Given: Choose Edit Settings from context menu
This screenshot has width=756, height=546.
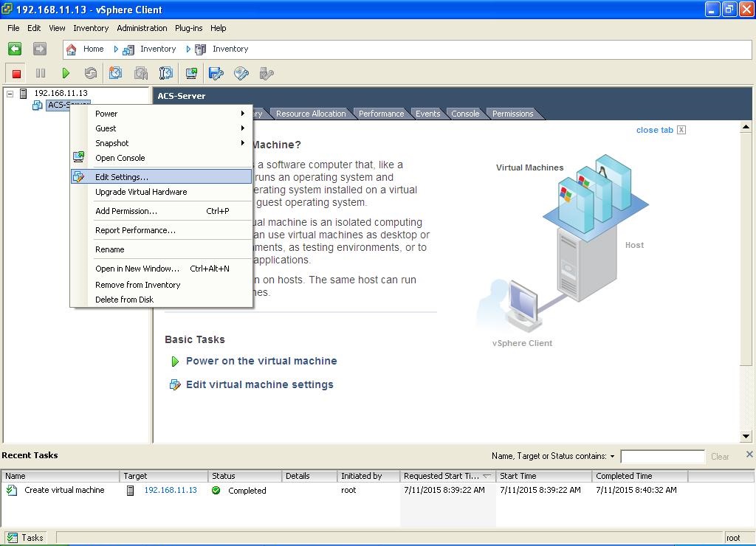Looking at the screenshot, I should [122, 177].
